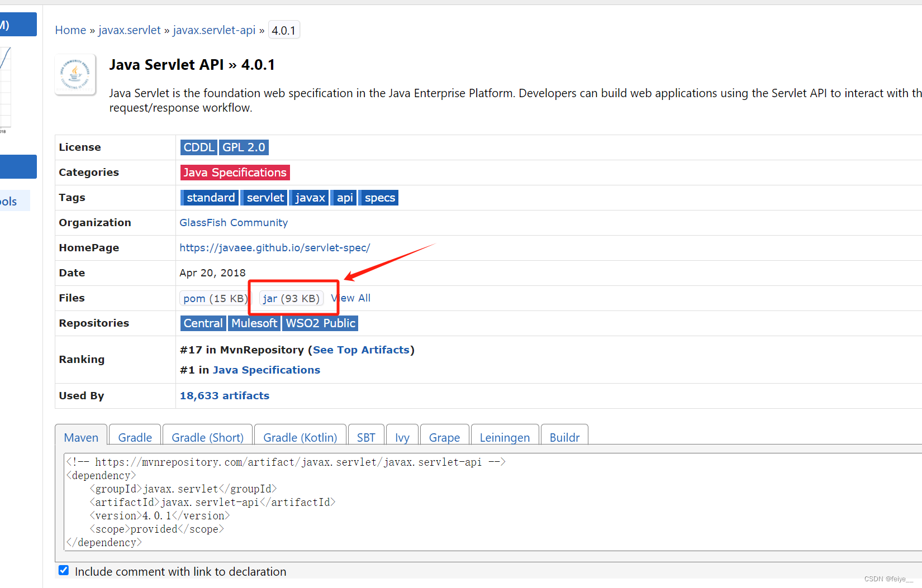Open the Mulesoft repository badge

pos(254,323)
